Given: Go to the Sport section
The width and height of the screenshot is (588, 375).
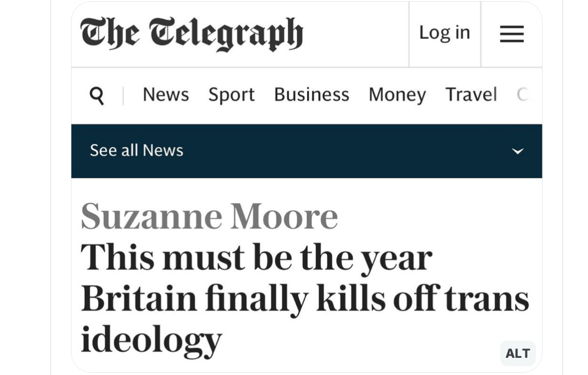Looking at the screenshot, I should [231, 95].
